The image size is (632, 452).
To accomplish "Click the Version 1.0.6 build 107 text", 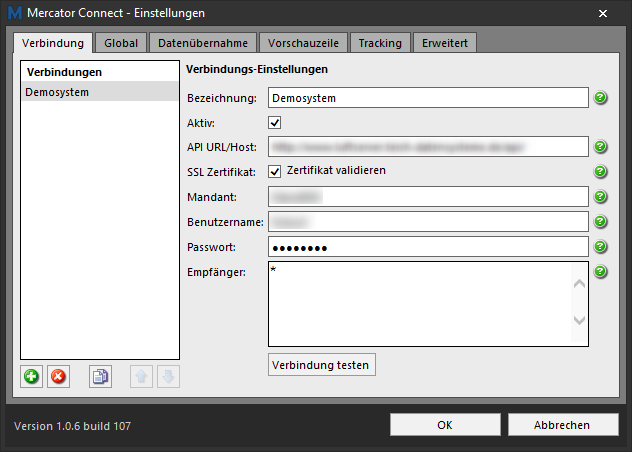I will tap(72, 426).
